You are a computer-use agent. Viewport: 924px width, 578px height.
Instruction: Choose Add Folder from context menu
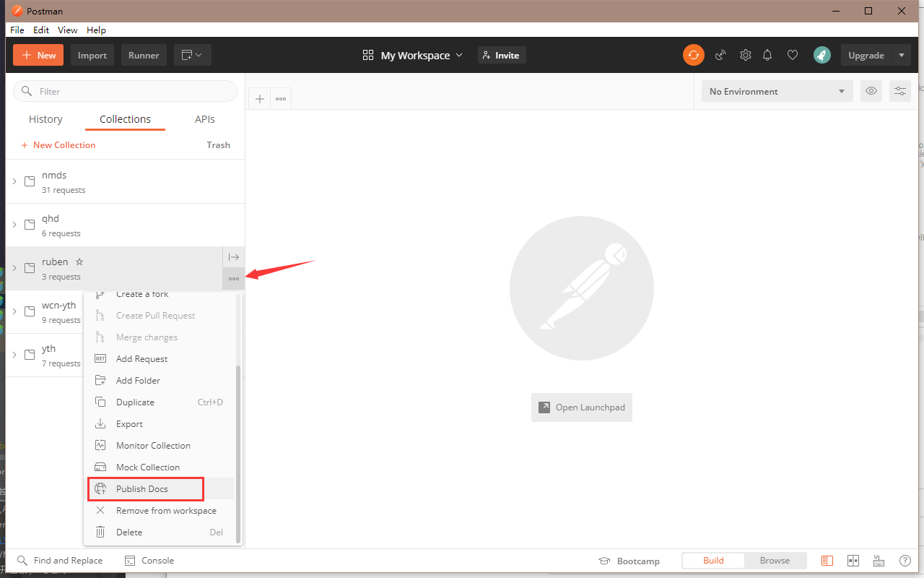point(159,381)
